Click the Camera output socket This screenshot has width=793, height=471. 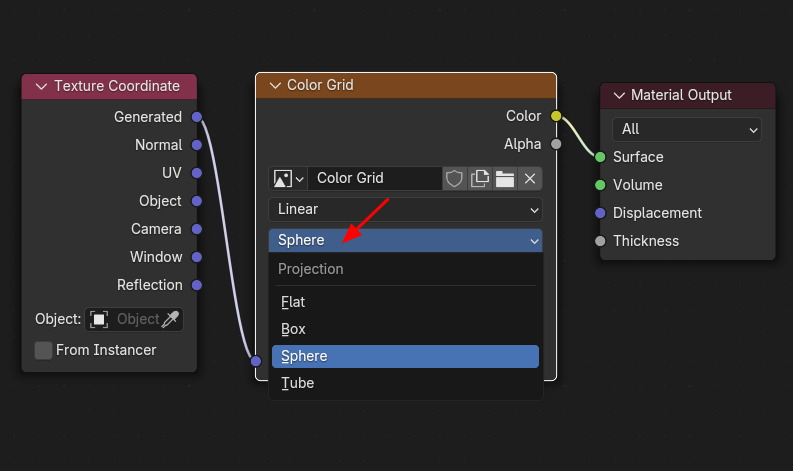click(197, 229)
